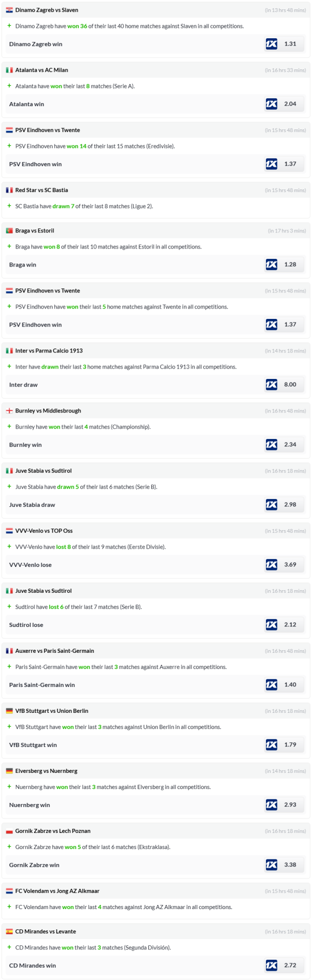Click the Portugal flag next to Braga vs Estoril
Viewport: 311px width, 980px height.
point(9,231)
